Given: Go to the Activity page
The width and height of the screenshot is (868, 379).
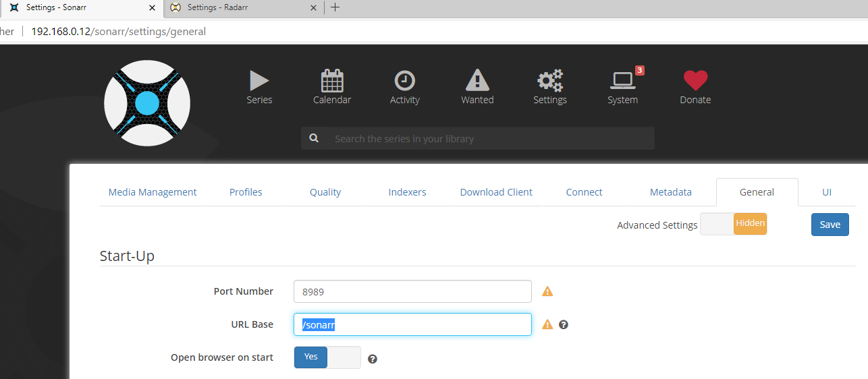Looking at the screenshot, I should 405,87.
